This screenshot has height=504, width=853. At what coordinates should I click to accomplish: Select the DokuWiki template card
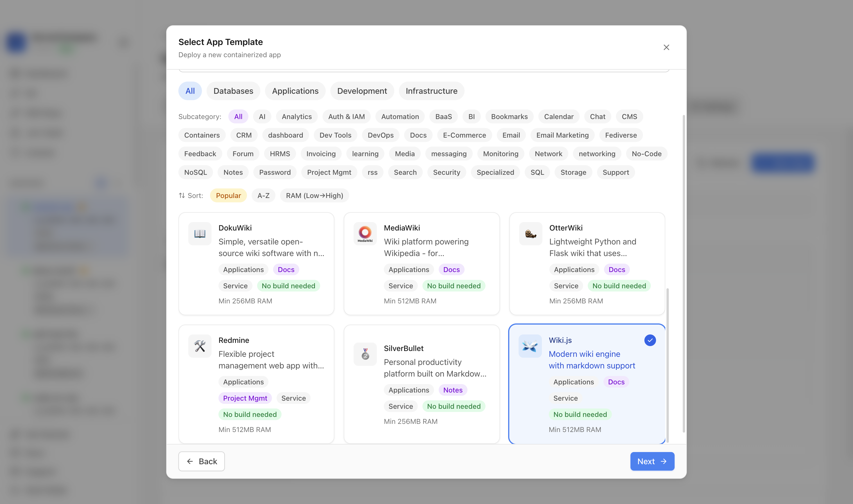click(256, 264)
